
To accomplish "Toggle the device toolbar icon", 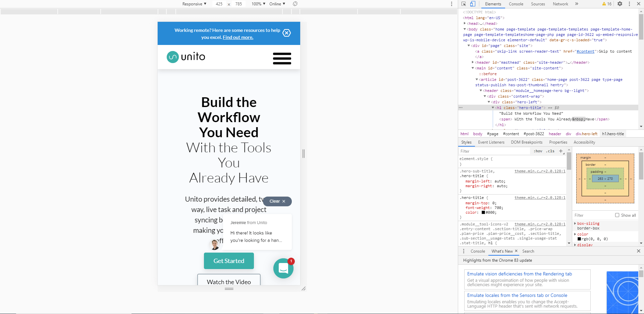I will pyautogui.click(x=473, y=4).
